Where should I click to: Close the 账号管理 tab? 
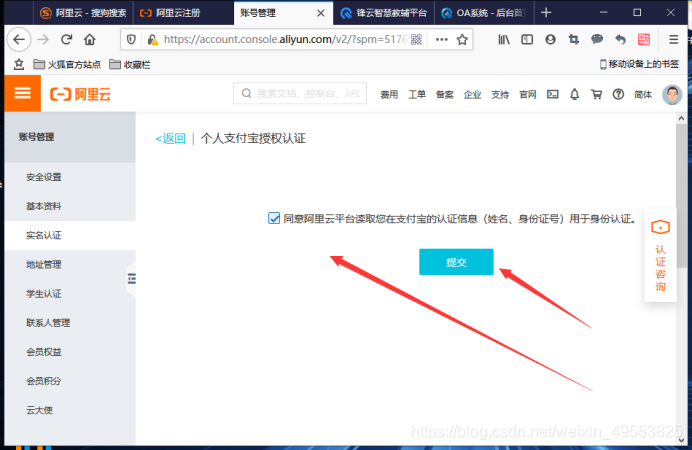tap(321, 13)
